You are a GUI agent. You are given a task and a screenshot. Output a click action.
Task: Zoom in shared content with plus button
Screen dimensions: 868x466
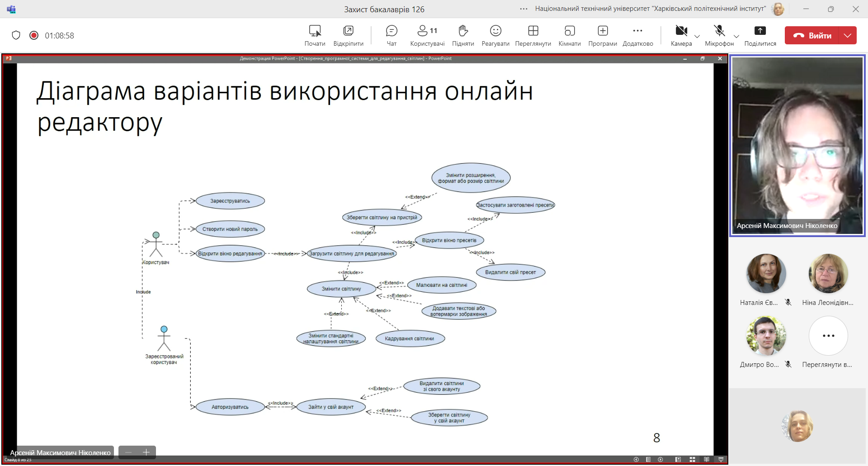pyautogui.click(x=146, y=452)
